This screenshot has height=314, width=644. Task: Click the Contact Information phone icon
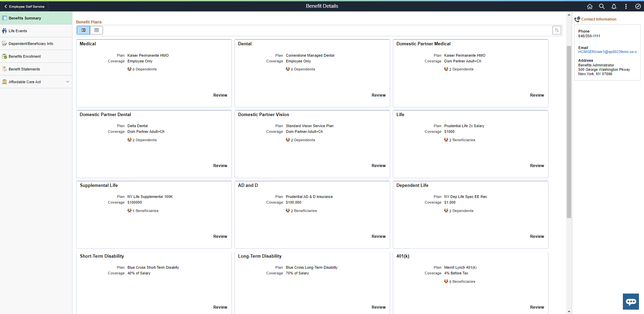tap(577, 19)
